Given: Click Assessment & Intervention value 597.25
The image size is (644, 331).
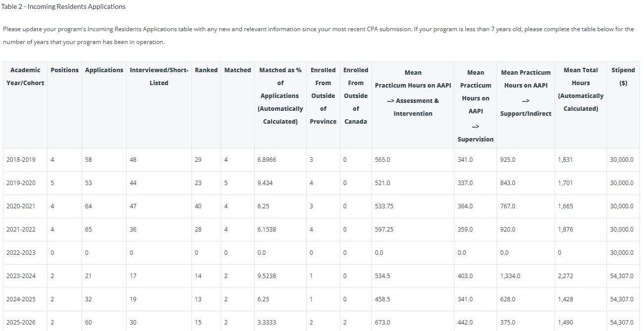Looking at the screenshot, I should (x=384, y=230).
